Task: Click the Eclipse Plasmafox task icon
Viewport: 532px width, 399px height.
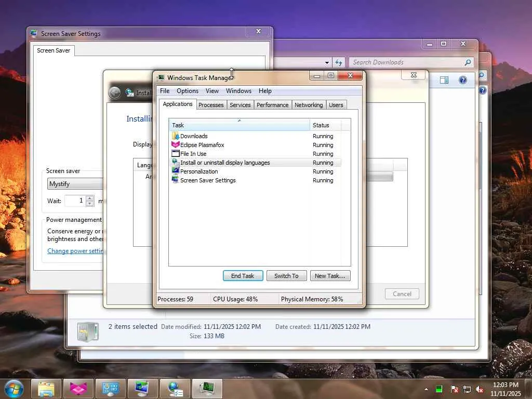Action: (175, 145)
